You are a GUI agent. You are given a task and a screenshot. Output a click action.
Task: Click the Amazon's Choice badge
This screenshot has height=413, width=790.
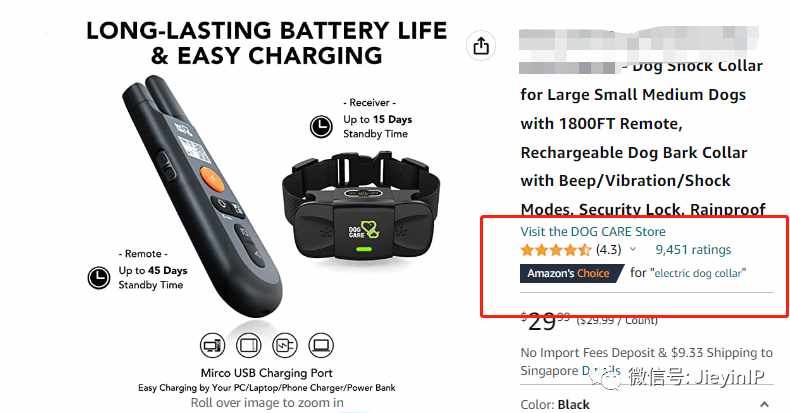tap(572, 273)
